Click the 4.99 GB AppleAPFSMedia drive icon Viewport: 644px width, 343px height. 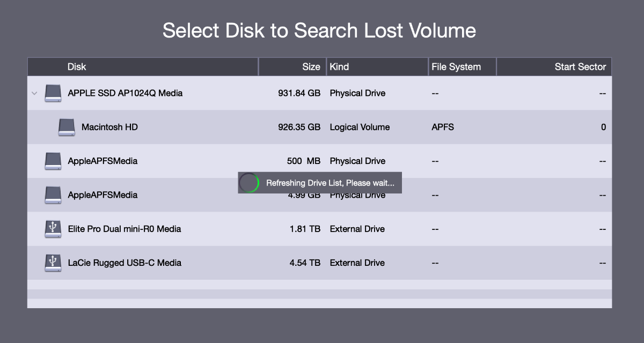click(53, 195)
